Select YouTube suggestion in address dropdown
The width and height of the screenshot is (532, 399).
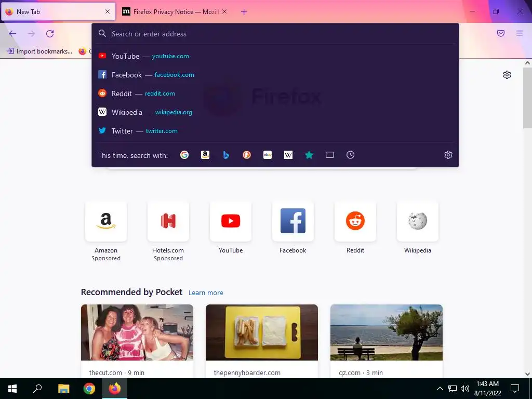[275, 56]
